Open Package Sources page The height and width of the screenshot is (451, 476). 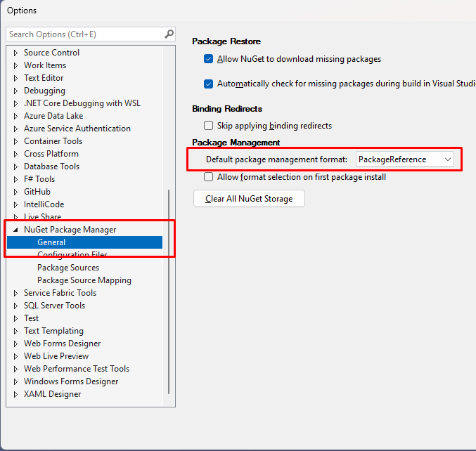tap(68, 268)
